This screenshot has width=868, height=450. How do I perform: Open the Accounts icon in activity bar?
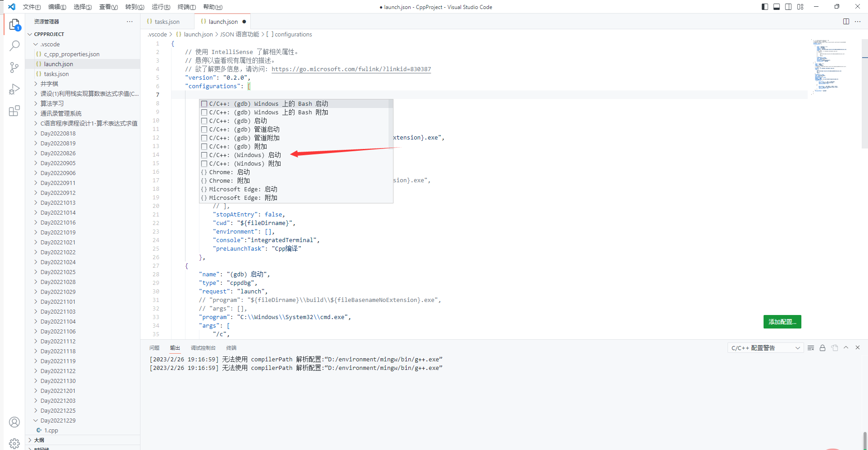(x=14, y=422)
